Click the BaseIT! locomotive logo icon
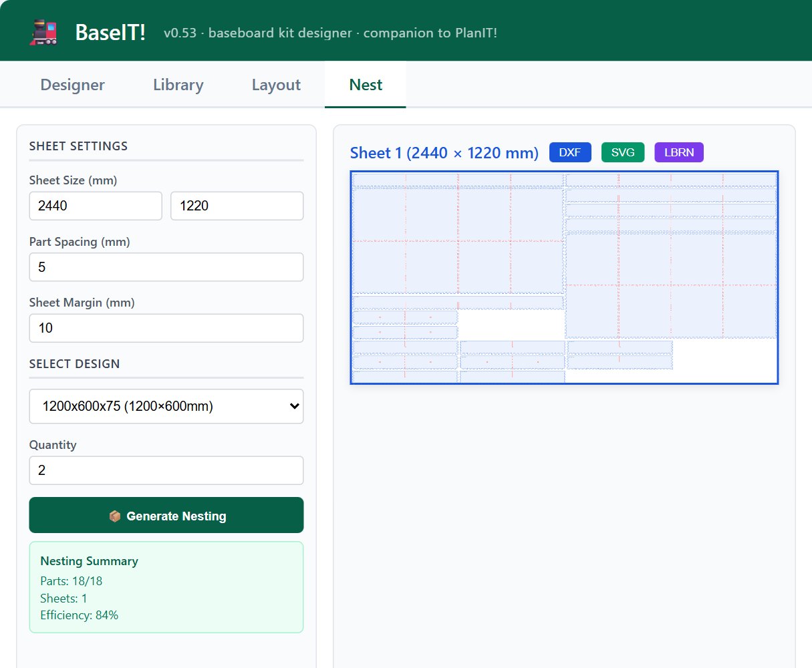812x668 pixels. pos(43,32)
